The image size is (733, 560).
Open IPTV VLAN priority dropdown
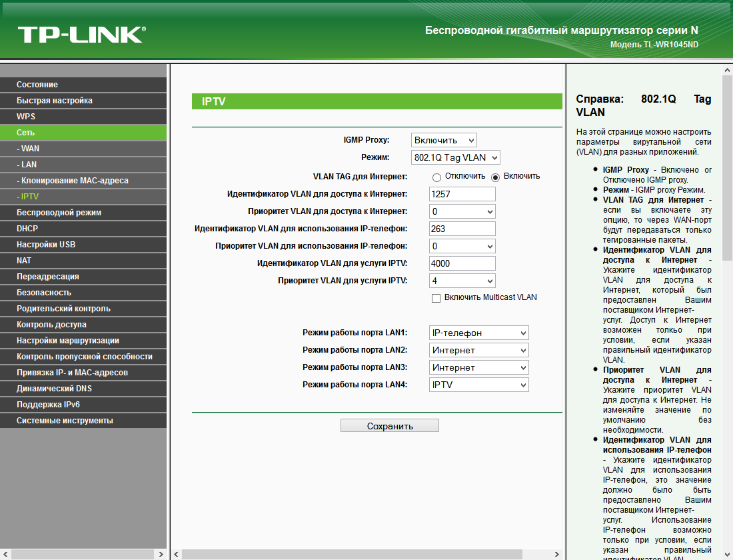point(462,281)
